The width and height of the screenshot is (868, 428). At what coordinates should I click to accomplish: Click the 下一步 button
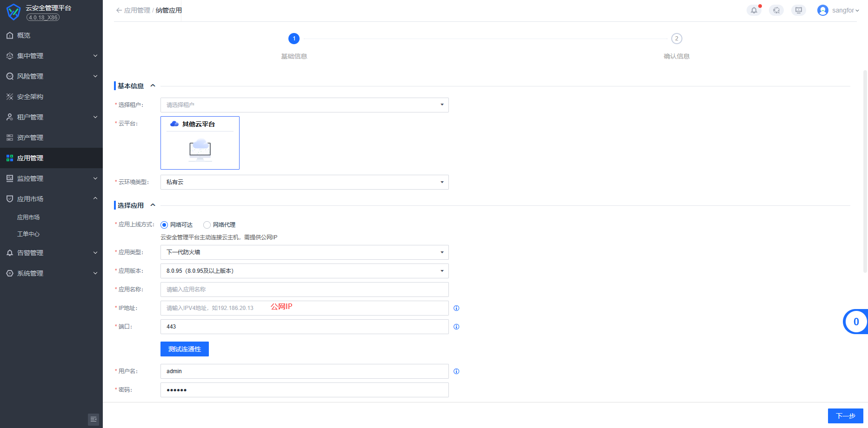(845, 416)
